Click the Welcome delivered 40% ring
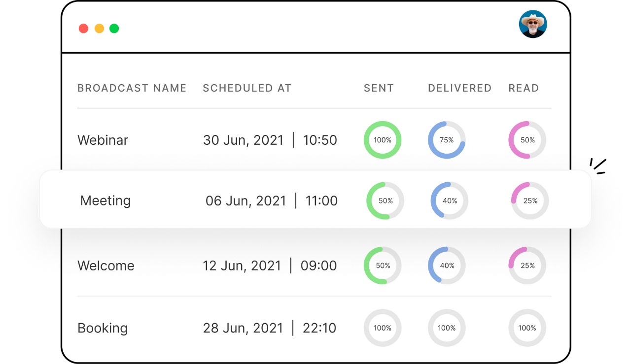Viewport: 631px width, 364px height. coord(447,265)
